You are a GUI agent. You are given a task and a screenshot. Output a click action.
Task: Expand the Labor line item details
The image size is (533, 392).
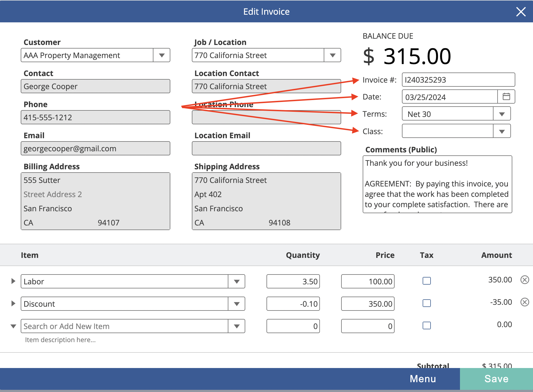coord(13,281)
